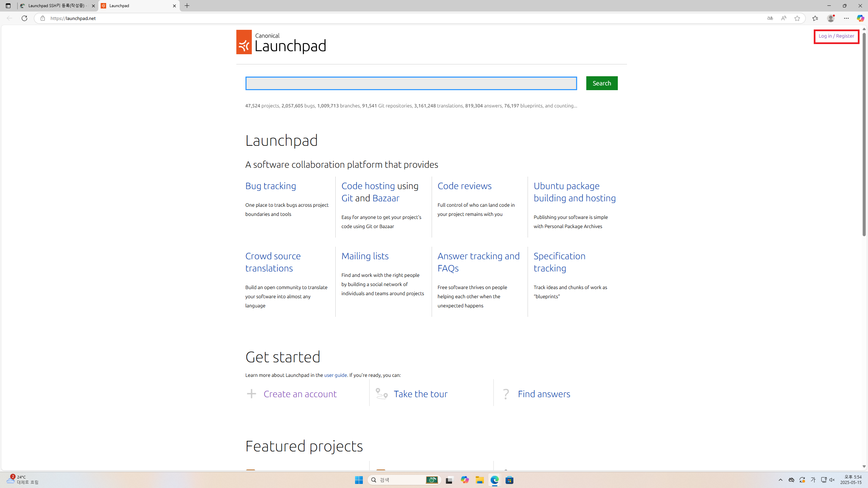
Task: Click the Read aloud icon
Action: click(783, 18)
